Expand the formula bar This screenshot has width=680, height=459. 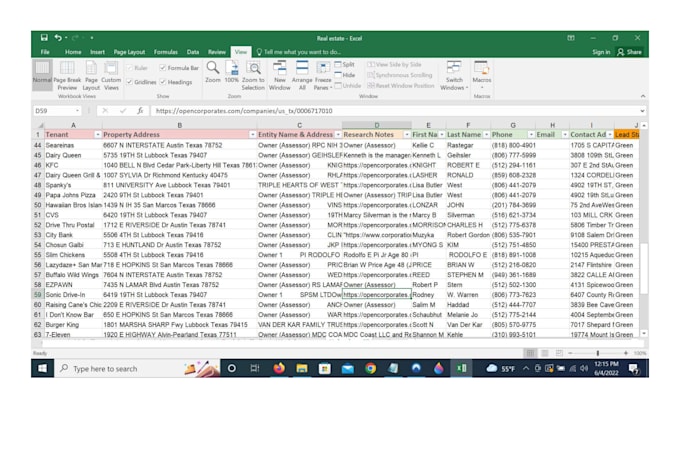[642, 111]
